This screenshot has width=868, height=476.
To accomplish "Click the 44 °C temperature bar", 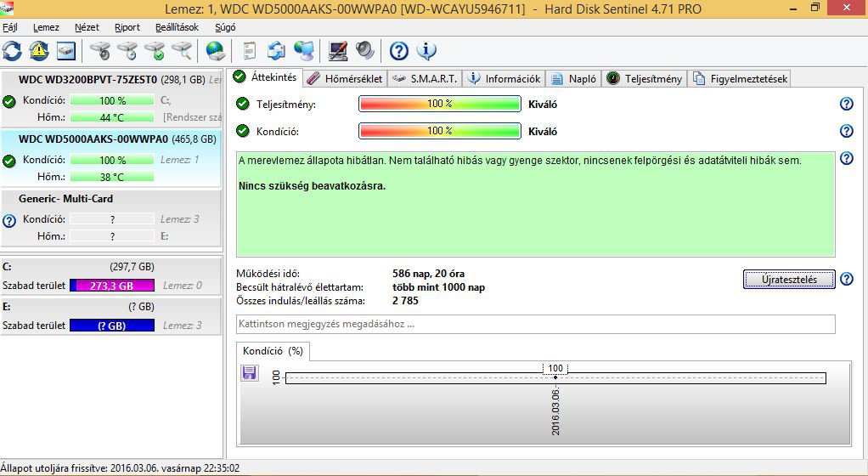I will coord(112,117).
